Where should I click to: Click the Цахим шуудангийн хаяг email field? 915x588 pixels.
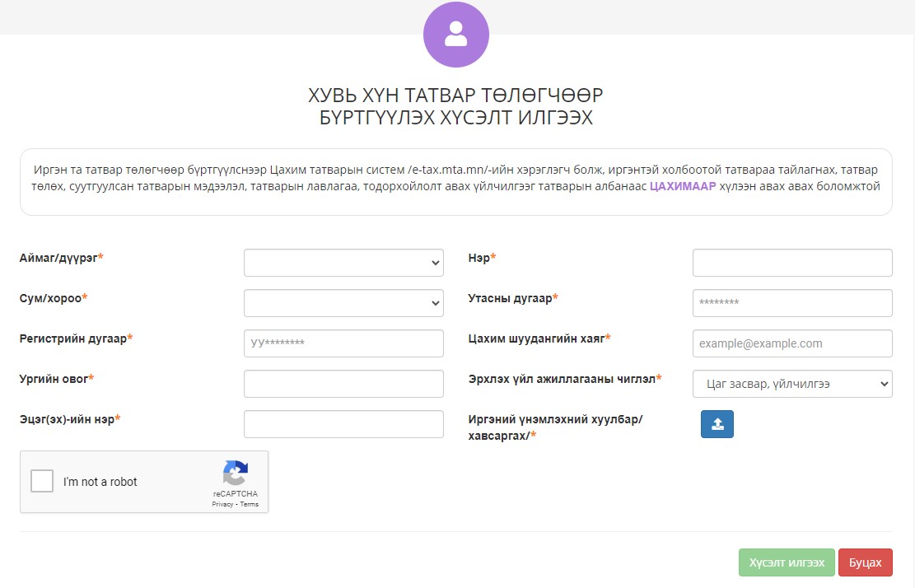pyautogui.click(x=792, y=343)
